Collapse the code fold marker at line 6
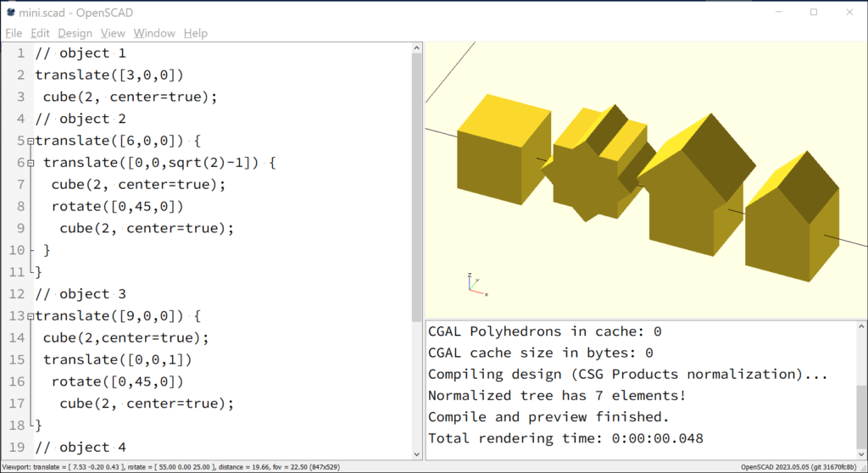This screenshot has height=473, width=868. tap(31, 163)
